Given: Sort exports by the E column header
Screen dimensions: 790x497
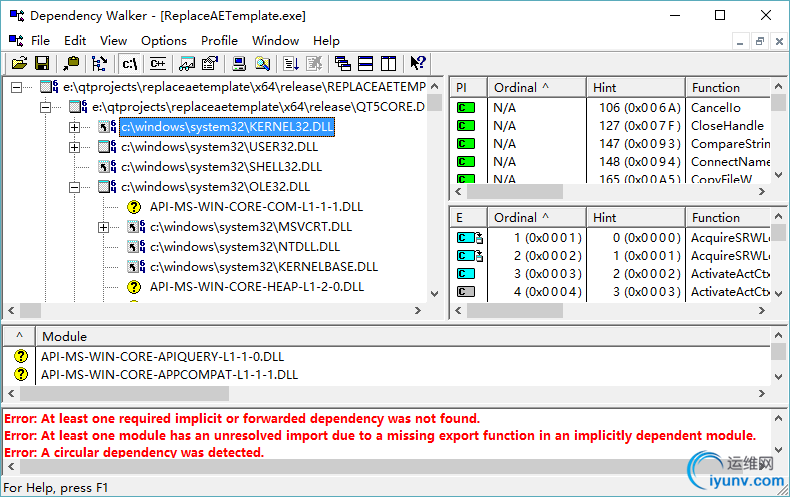Looking at the screenshot, I should pyautogui.click(x=469, y=217).
